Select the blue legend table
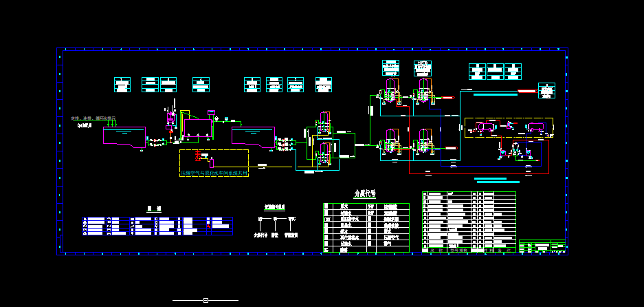This screenshot has width=644, height=307. pyautogui.click(x=157, y=226)
